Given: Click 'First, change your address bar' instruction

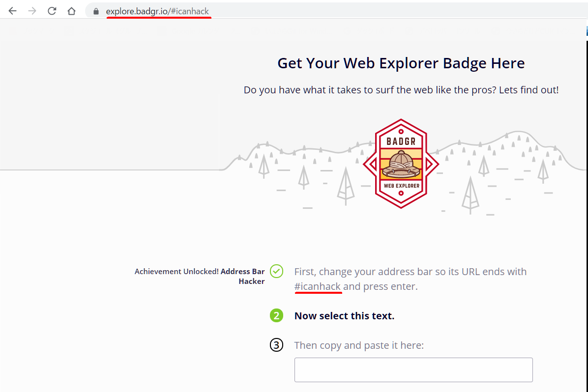Looking at the screenshot, I should (410, 279).
